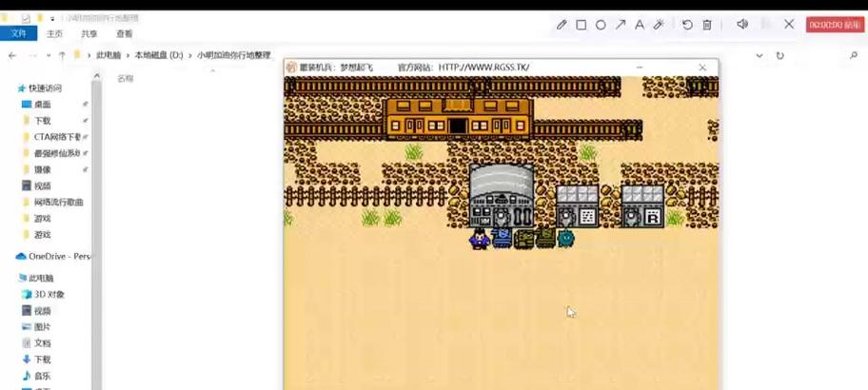Click the properties checkmark icon in title bar

point(26,18)
